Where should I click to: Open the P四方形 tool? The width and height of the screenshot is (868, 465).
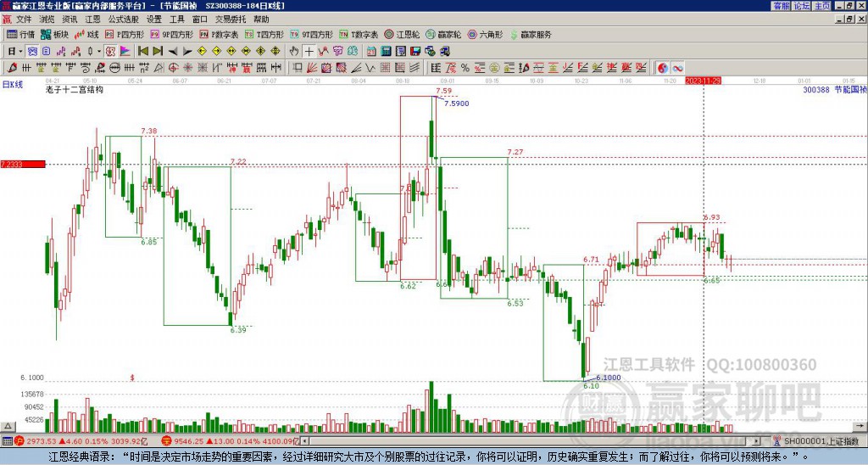click(x=125, y=34)
